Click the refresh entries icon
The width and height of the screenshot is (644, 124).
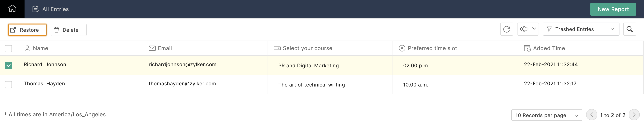[x=507, y=29]
